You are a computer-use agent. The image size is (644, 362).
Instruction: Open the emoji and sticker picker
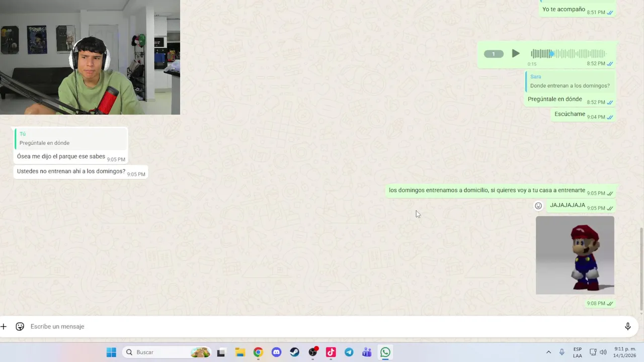point(20,326)
